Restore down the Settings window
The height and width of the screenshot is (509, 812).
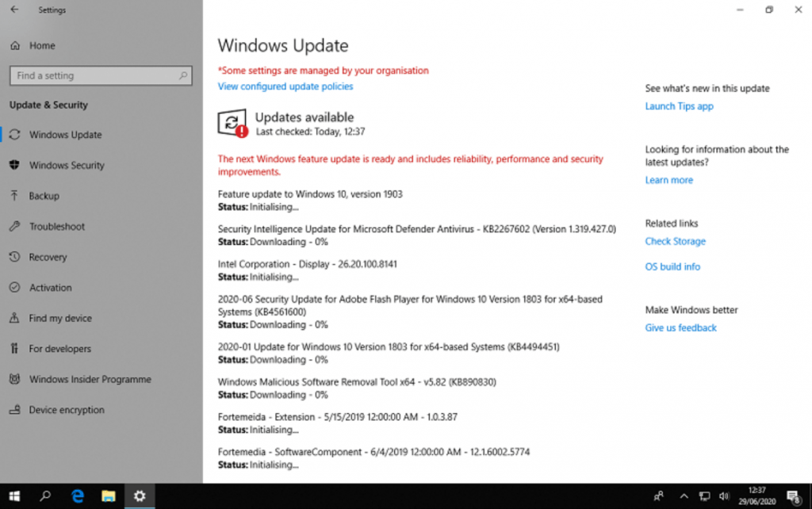pos(769,10)
